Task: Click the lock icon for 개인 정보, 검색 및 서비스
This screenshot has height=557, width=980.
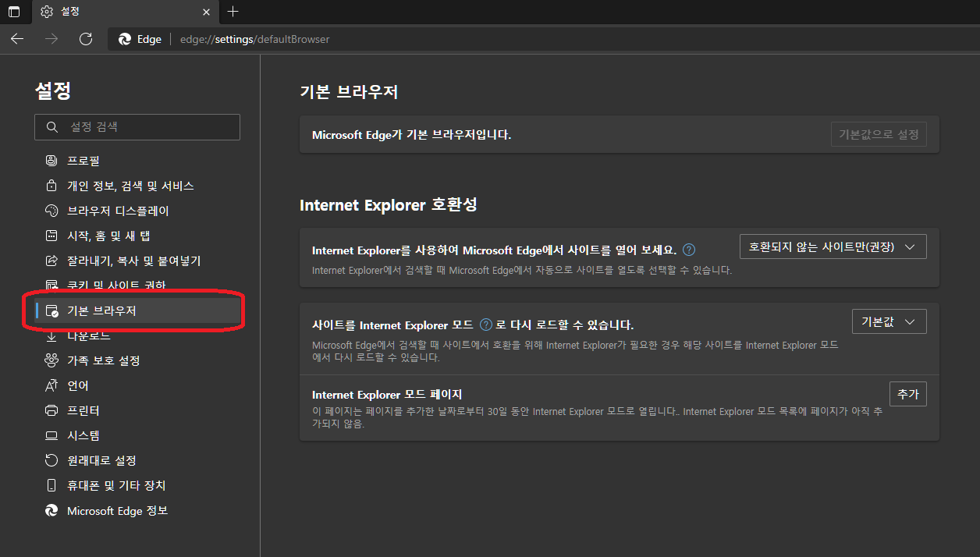Action: tap(51, 186)
